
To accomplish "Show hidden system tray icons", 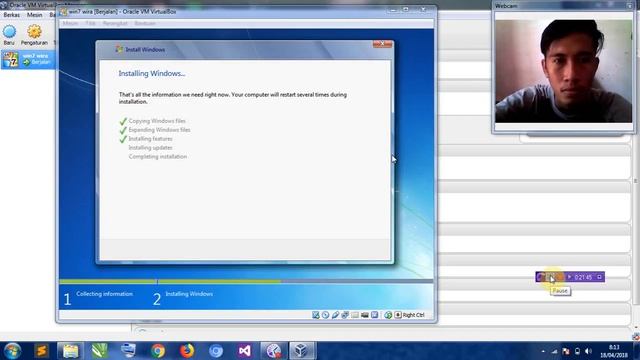I will click(543, 351).
